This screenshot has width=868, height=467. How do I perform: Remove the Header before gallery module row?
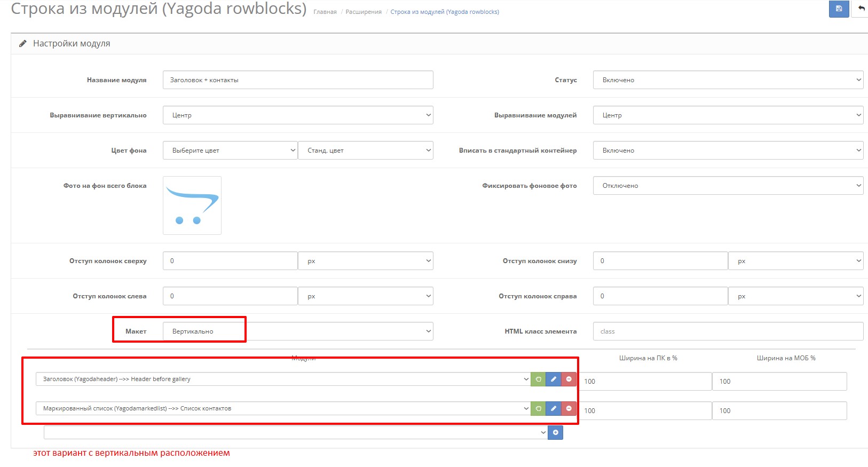(x=569, y=379)
